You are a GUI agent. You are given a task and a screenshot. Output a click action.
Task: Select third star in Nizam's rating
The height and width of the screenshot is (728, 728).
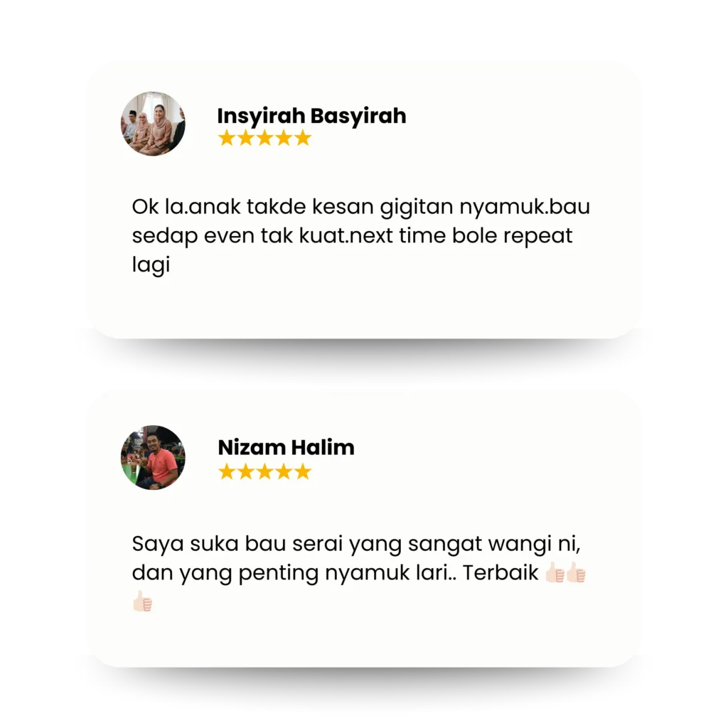click(264, 472)
